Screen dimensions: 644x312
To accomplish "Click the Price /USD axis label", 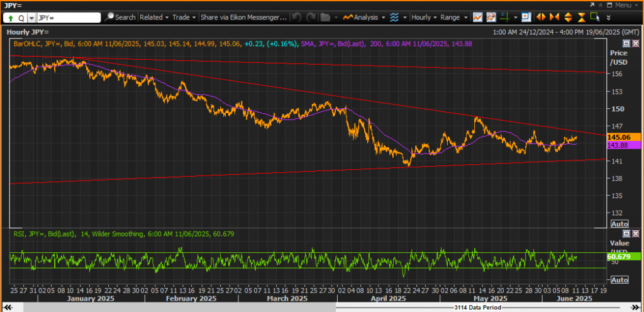I will (x=619, y=57).
